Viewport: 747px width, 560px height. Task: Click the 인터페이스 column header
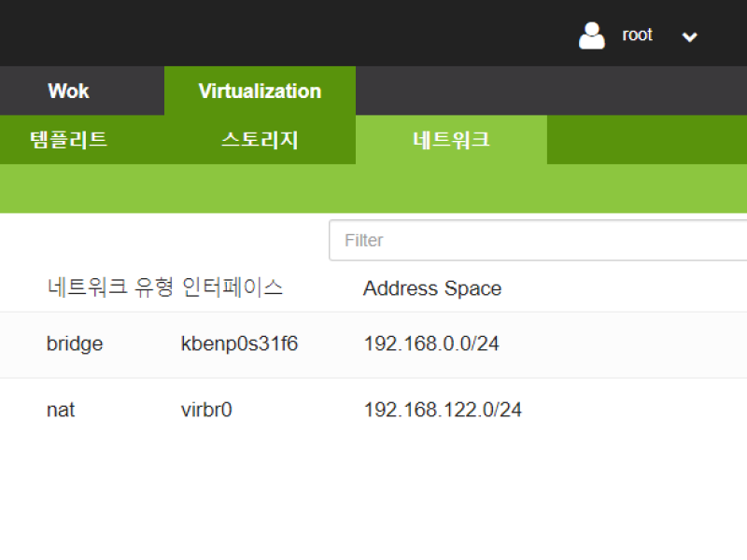(233, 287)
